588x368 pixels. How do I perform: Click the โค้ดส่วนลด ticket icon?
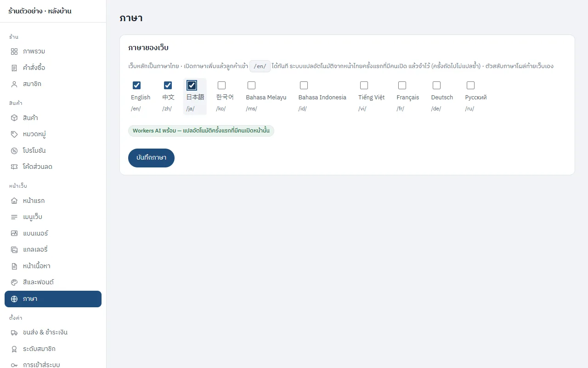(x=14, y=167)
